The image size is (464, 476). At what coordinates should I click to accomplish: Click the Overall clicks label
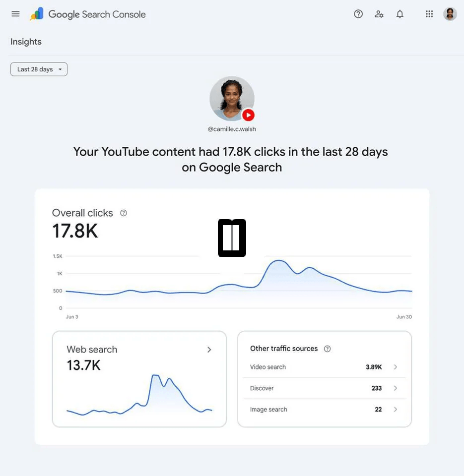coord(82,213)
